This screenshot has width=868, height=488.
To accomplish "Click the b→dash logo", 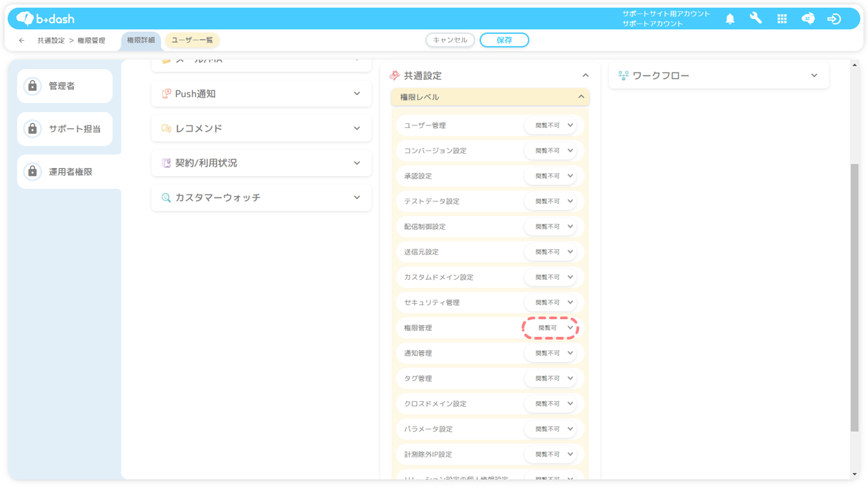I will (x=45, y=18).
